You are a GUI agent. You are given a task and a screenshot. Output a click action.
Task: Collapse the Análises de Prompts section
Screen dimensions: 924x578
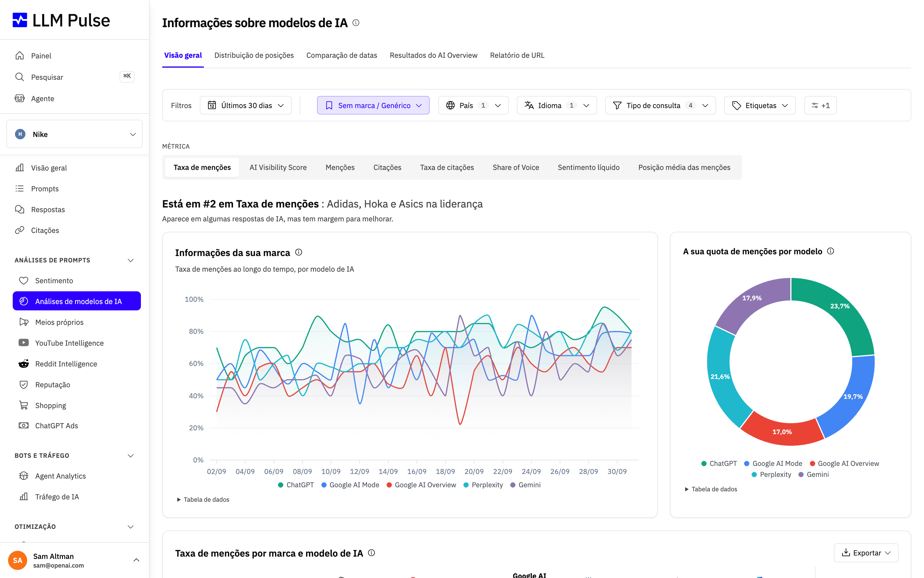pos(74,260)
